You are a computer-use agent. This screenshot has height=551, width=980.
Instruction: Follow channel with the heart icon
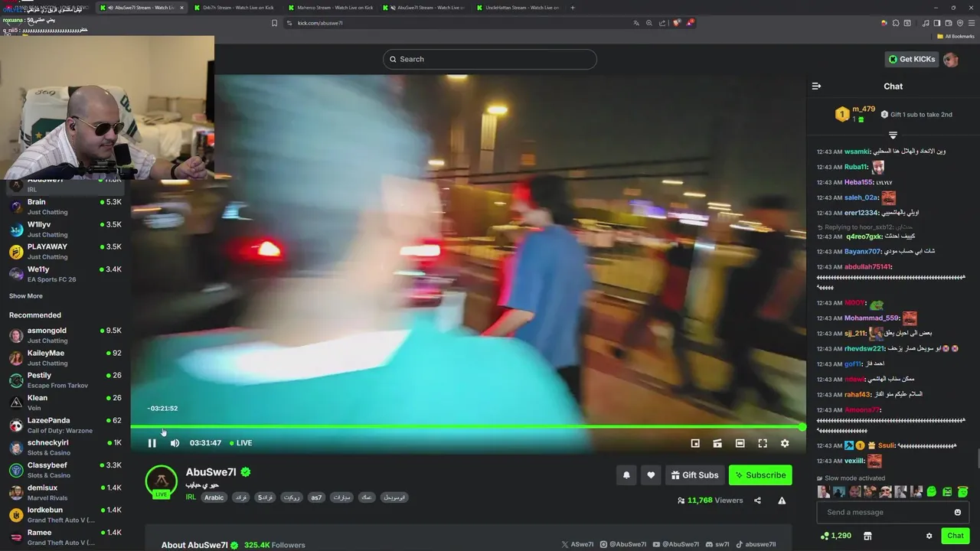click(x=651, y=475)
